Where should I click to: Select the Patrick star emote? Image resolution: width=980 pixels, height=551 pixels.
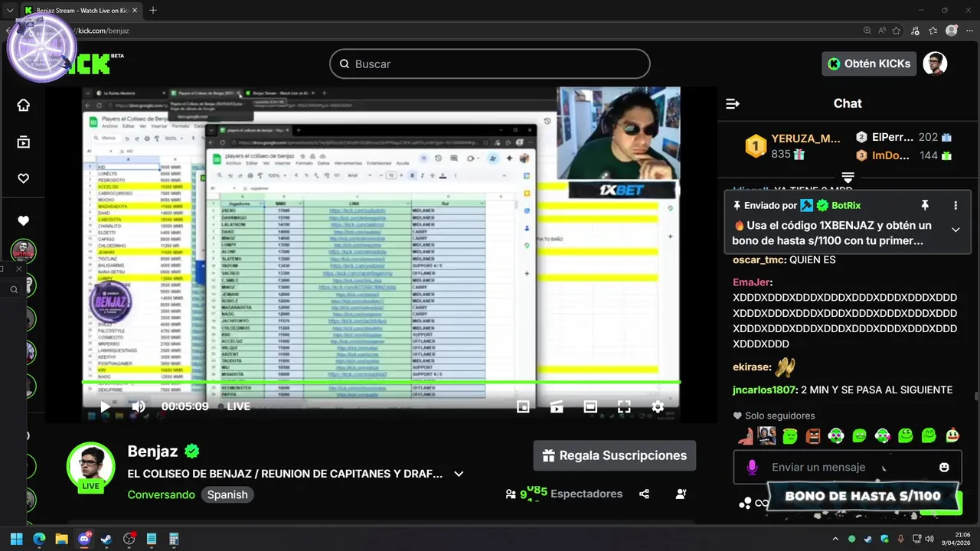click(745, 435)
